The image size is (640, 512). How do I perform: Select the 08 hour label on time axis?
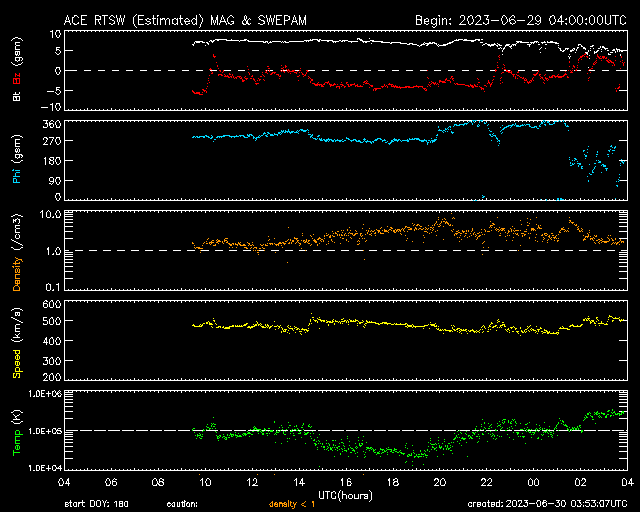pyautogui.click(x=158, y=482)
